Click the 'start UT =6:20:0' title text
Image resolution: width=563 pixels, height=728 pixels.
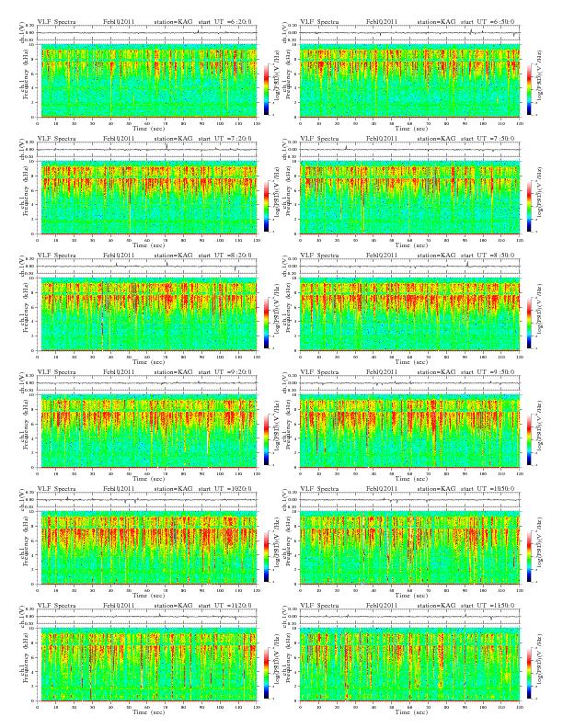tap(224, 22)
